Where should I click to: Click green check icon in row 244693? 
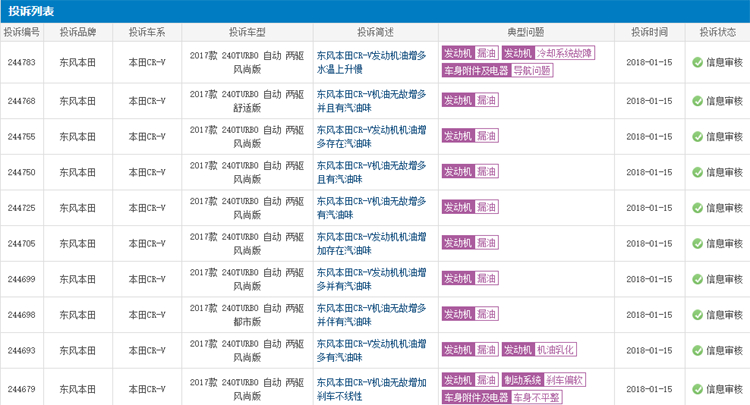pyautogui.click(x=697, y=350)
